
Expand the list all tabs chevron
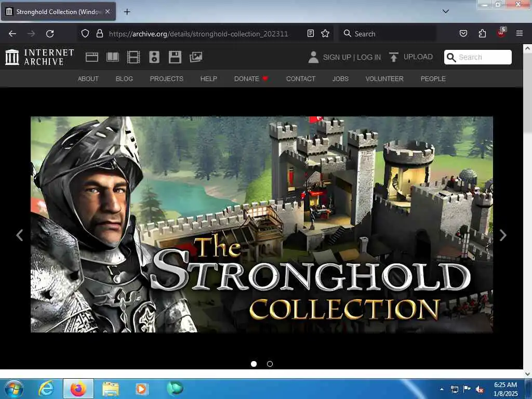pos(446,11)
